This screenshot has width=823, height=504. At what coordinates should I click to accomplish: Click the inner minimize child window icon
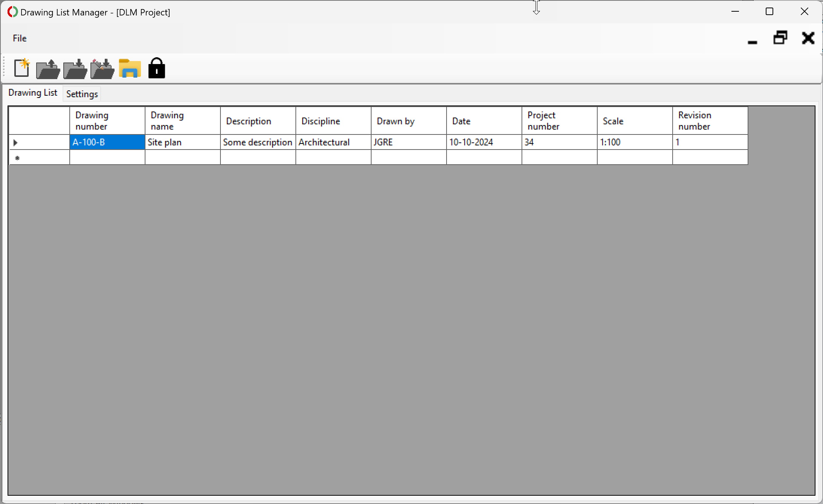coord(752,39)
